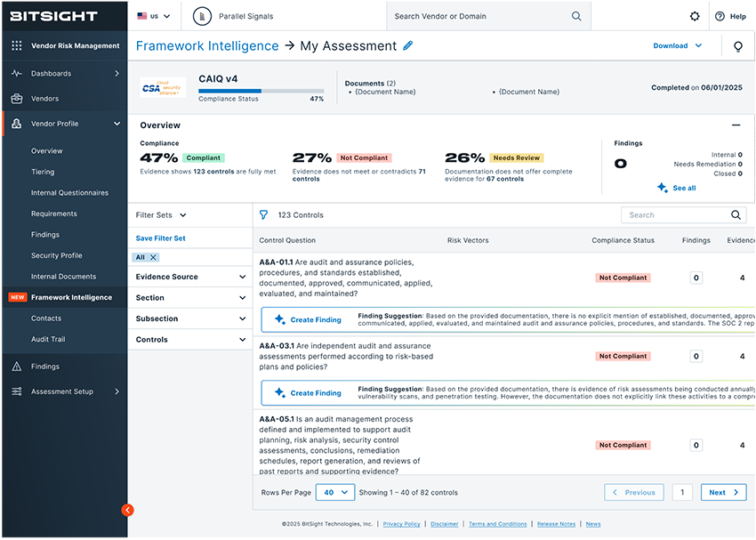Open the US region flag dropdown
Image resolution: width=756 pixels, height=540 pixels.
(x=154, y=16)
